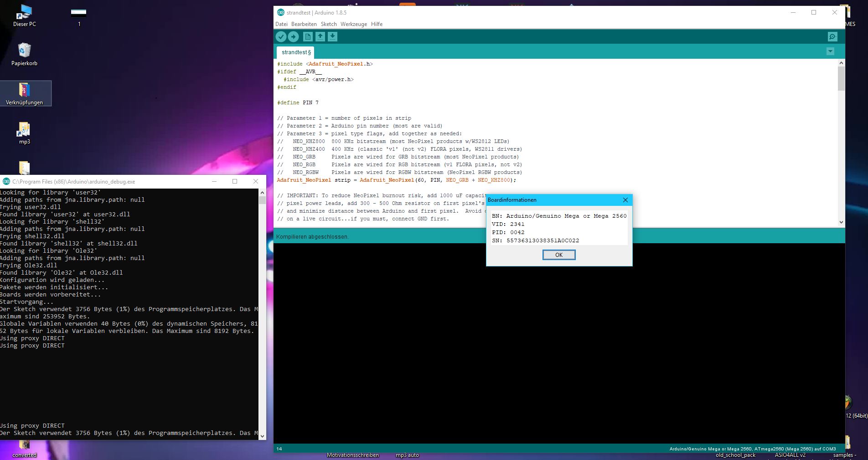This screenshot has height=460, width=868.
Task: Select the Verknüpfungen desktop icon
Action: tap(25, 94)
